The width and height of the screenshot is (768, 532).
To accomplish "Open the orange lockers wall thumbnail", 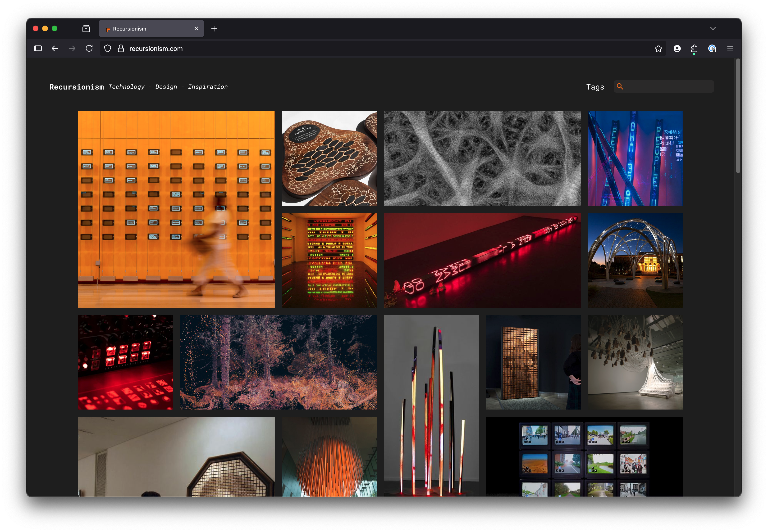I will (176, 209).
